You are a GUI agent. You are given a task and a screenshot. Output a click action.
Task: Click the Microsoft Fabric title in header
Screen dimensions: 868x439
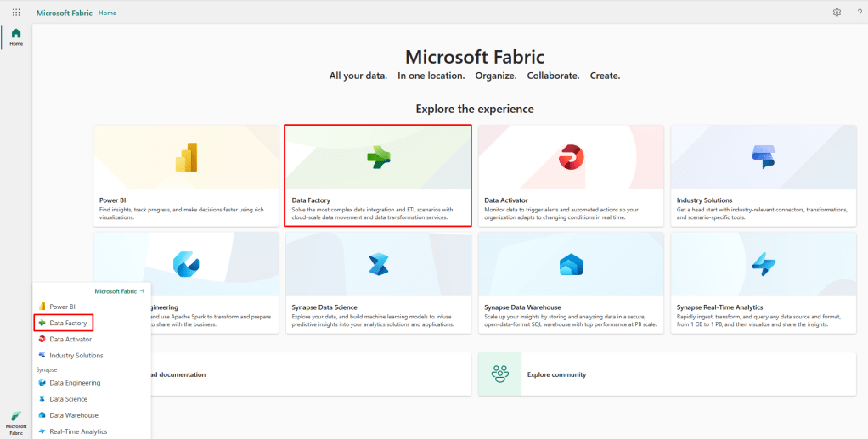(x=65, y=13)
